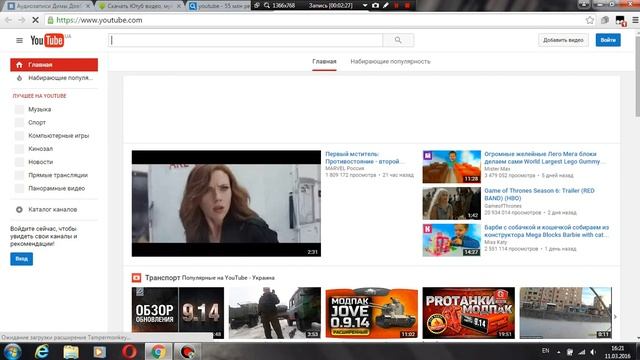Open the Спорт channel

click(x=37, y=122)
